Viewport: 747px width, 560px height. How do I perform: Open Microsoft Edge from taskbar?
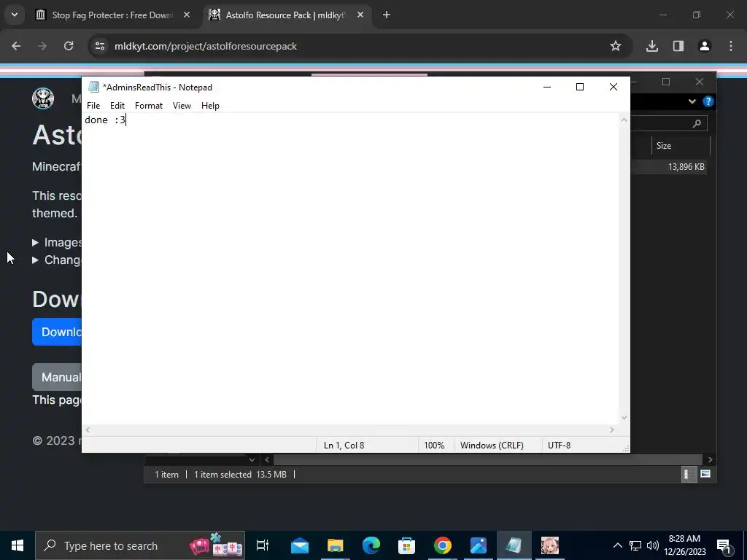pos(371,545)
